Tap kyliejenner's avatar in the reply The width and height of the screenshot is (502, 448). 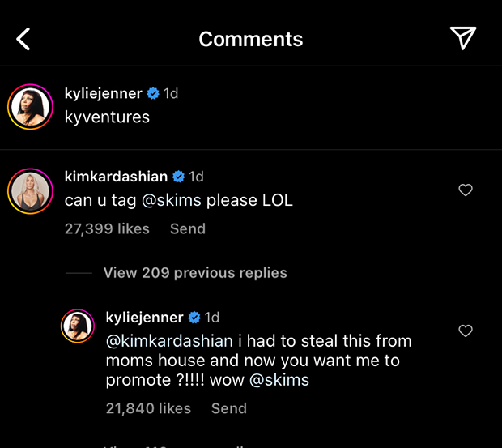[79, 326]
